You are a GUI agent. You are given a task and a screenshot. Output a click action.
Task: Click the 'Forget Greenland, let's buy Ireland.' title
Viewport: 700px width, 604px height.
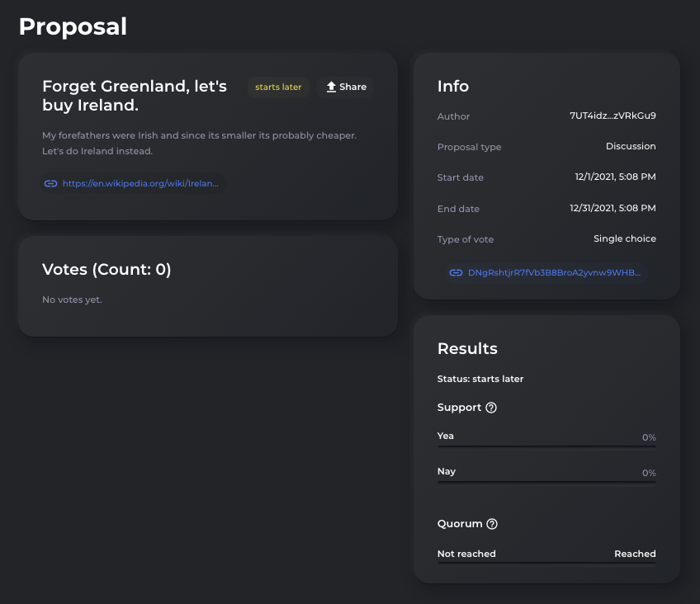coord(135,96)
